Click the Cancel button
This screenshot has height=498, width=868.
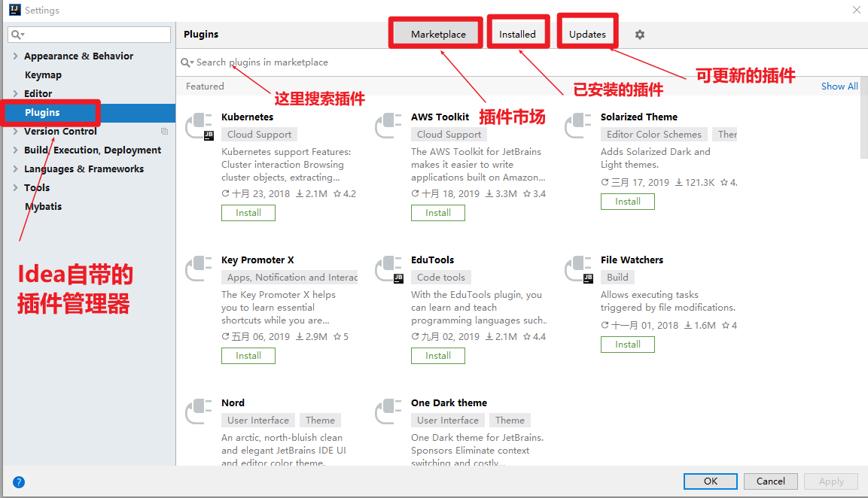point(771,481)
